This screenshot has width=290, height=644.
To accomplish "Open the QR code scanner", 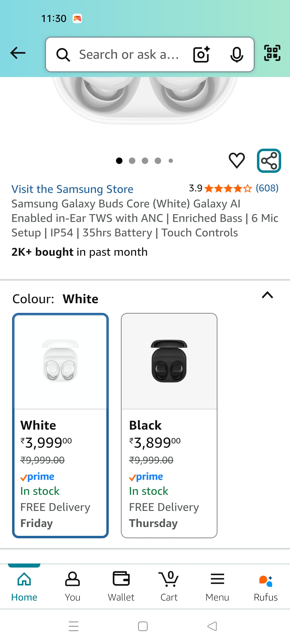I will [272, 53].
